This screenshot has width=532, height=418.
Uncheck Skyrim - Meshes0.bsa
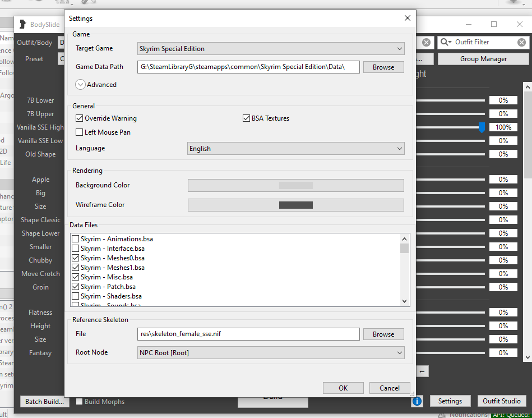75,258
